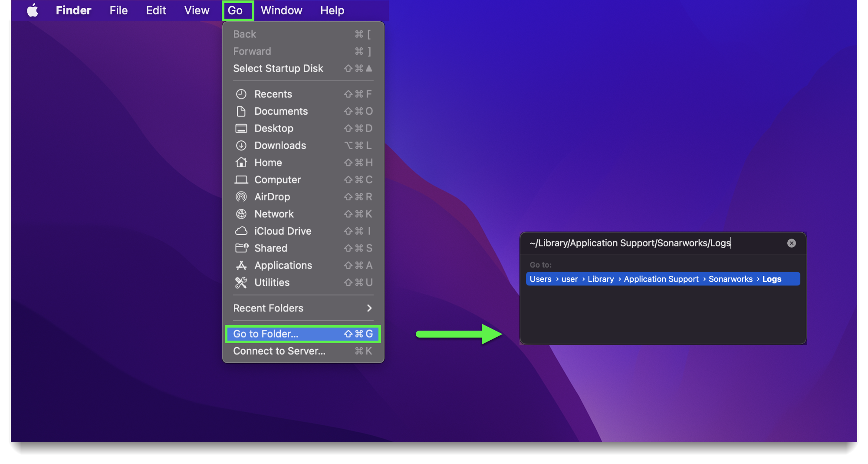Click the Documents page icon
868x464 pixels.
point(241,111)
